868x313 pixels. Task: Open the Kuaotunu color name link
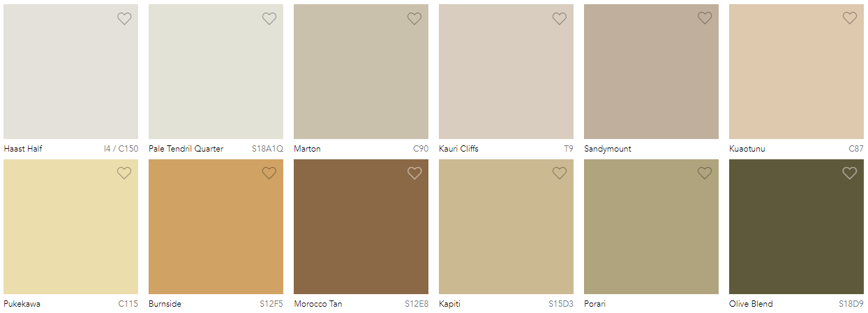tap(747, 149)
